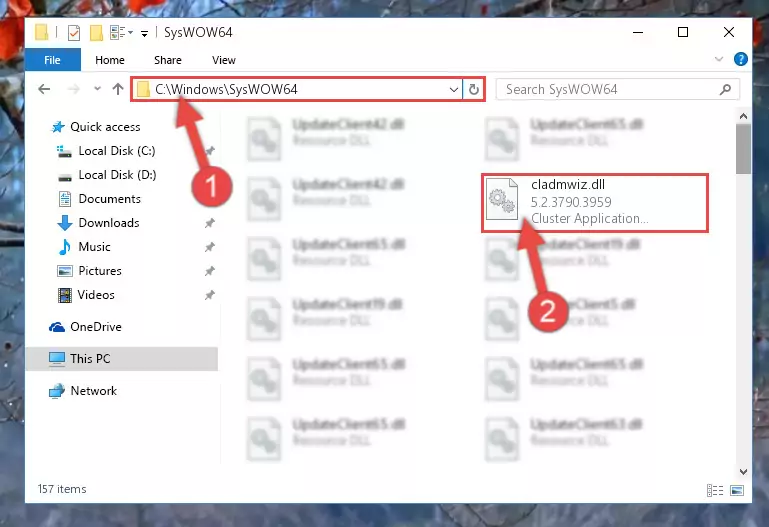Open Local Disk (C:) in sidebar
This screenshot has height=527, width=769.
117,151
